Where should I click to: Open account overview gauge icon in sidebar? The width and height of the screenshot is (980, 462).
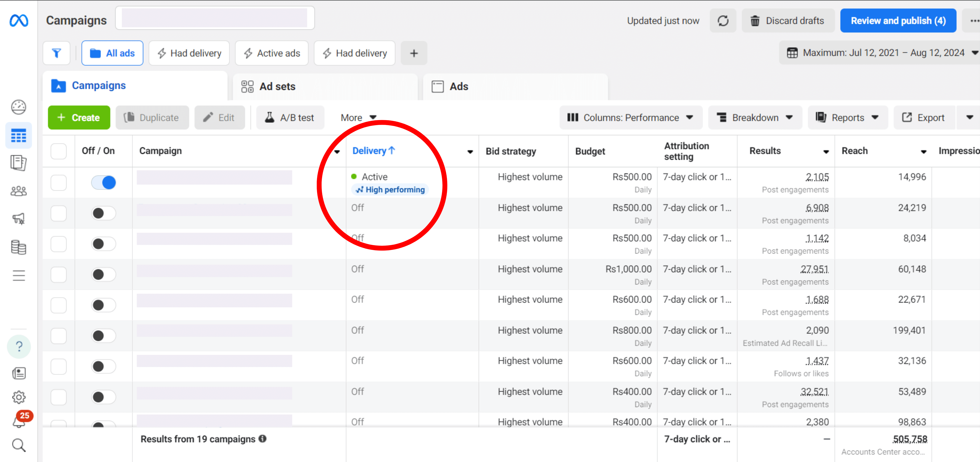click(19, 107)
